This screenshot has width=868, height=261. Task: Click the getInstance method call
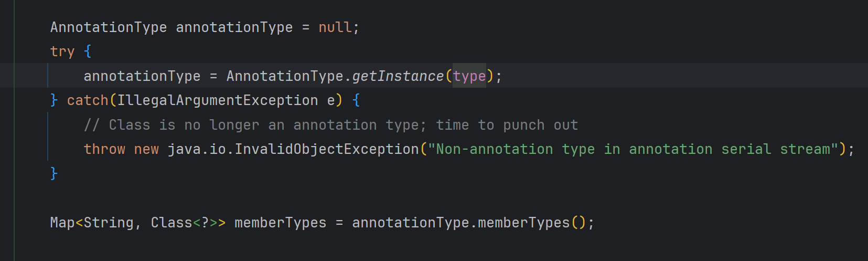(398, 76)
